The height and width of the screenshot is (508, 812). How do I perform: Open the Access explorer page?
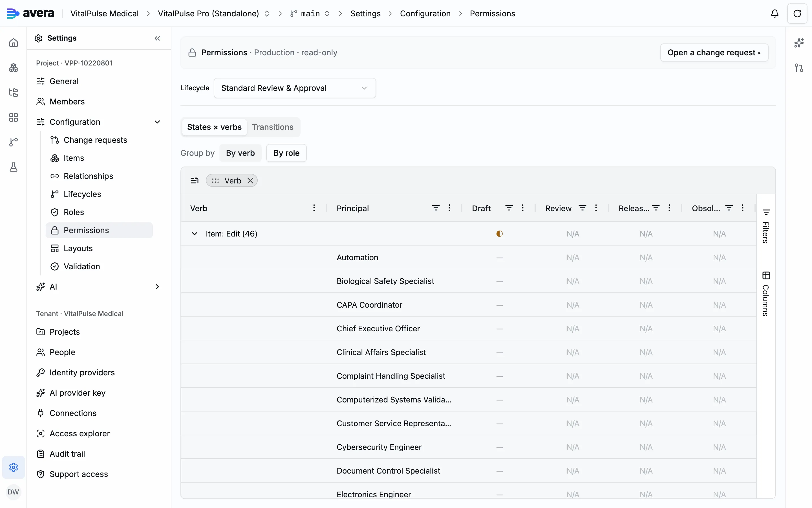(x=99, y=433)
